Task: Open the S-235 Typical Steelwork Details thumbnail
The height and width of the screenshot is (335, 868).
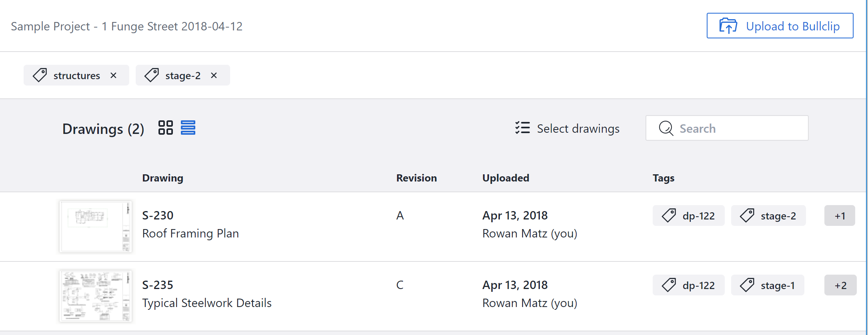Action: click(x=96, y=296)
